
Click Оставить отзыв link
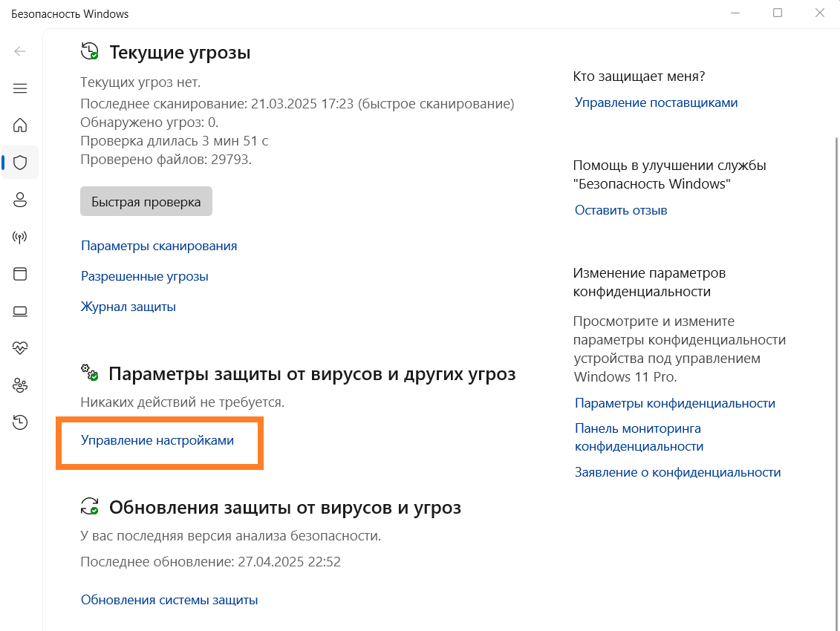(621, 210)
